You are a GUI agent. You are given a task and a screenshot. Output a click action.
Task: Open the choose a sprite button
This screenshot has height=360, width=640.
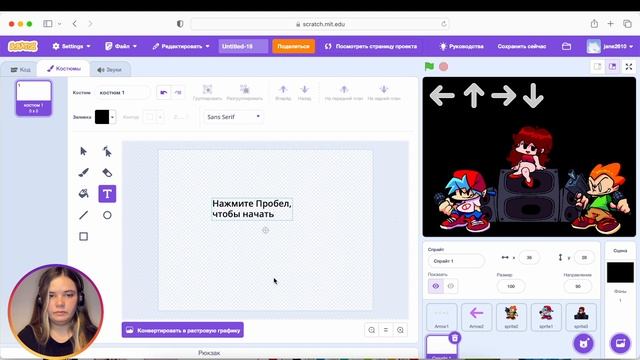coord(583,343)
